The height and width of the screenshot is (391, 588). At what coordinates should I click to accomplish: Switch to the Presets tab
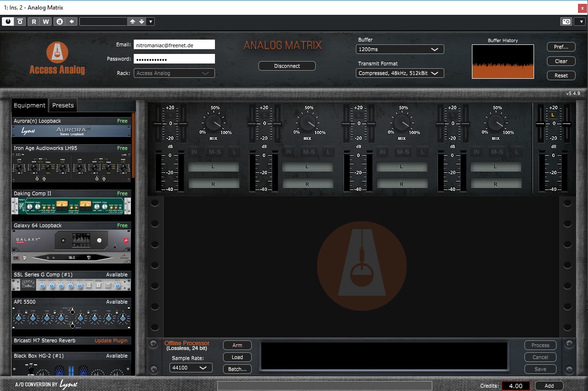coord(63,106)
